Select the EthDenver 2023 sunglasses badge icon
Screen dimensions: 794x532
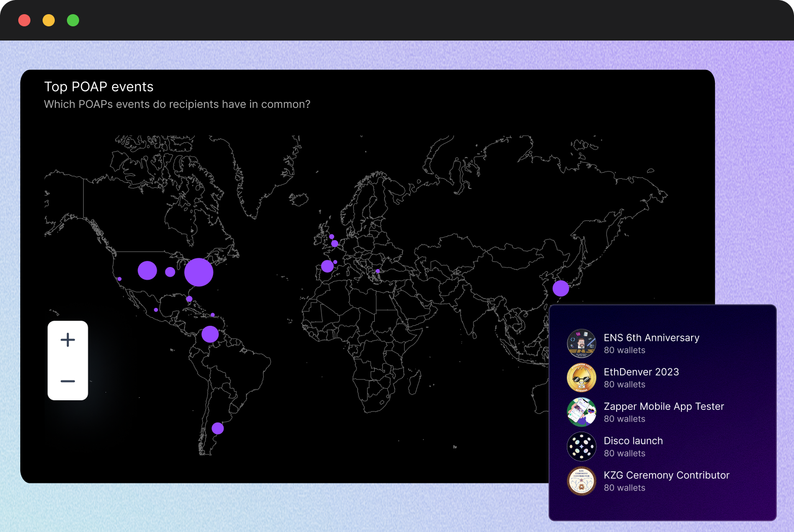pyautogui.click(x=582, y=377)
